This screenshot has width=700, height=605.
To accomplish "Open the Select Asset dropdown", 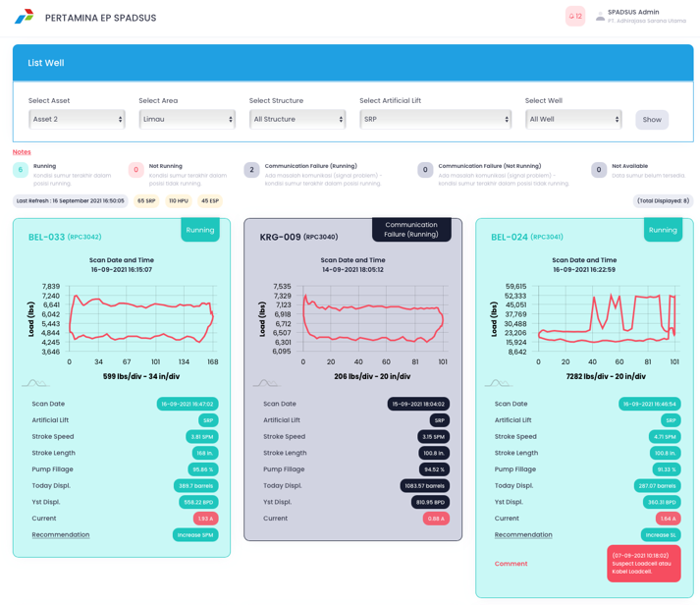I will (77, 119).
